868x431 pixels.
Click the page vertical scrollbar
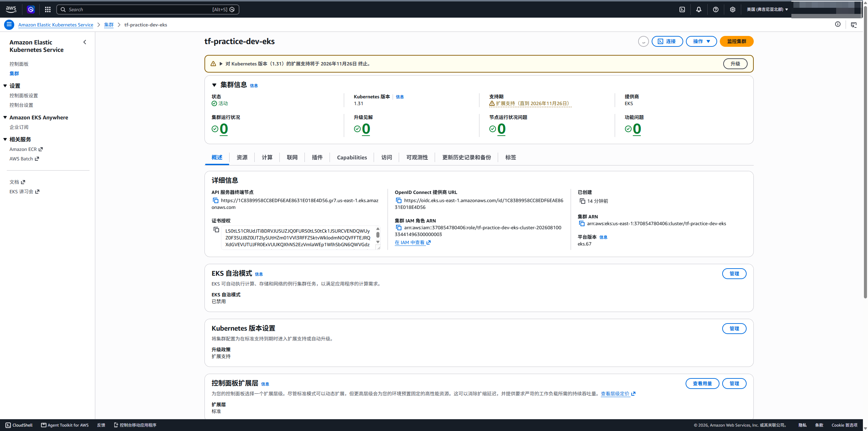pos(865,153)
